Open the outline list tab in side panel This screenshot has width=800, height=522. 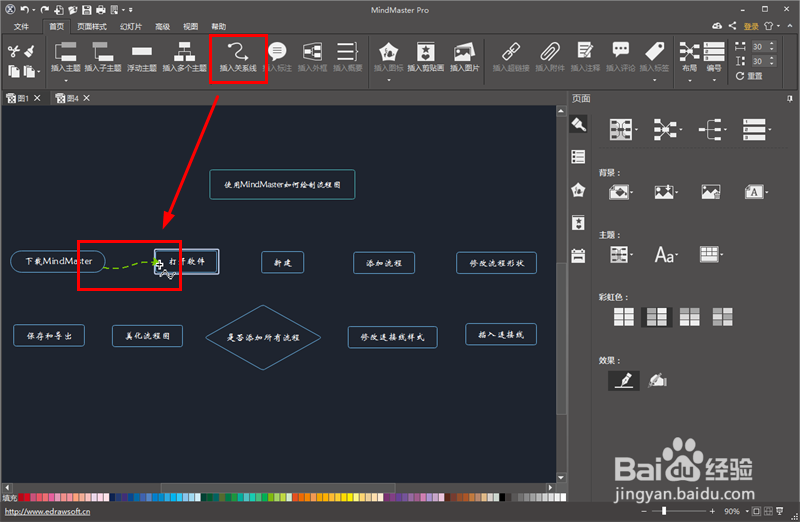click(578, 157)
